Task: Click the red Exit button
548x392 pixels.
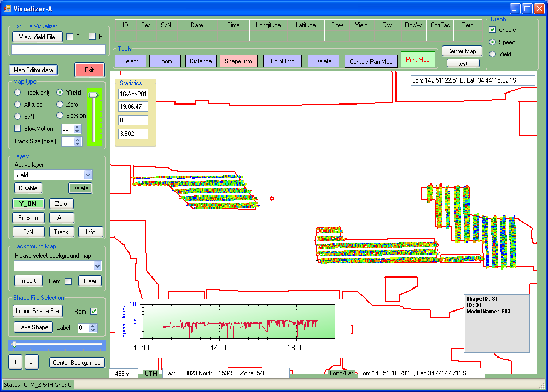Action: (89, 70)
